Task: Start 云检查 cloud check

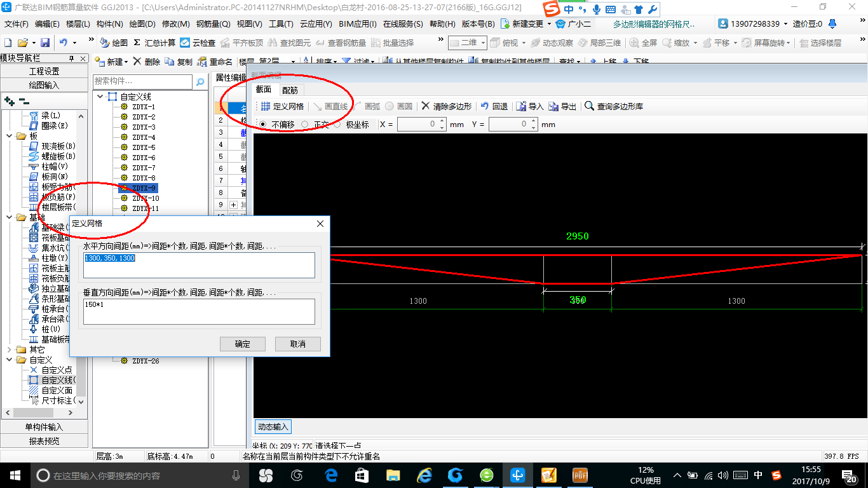Action: (198, 43)
